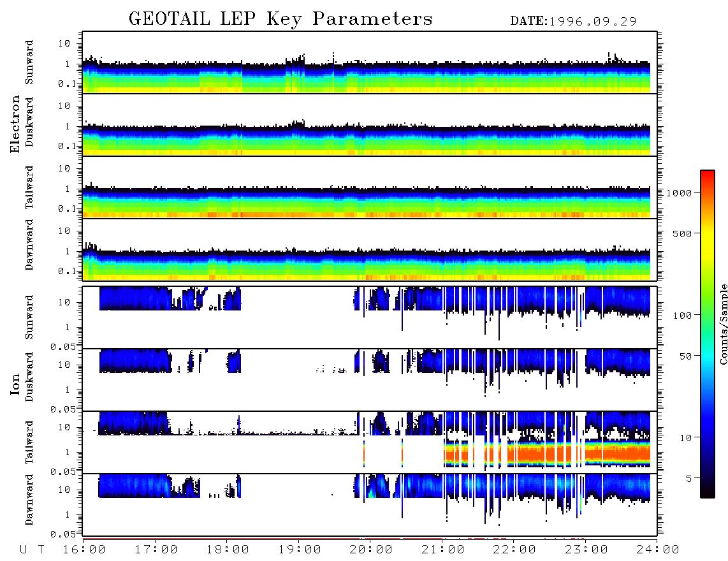Click the Ion "Duskward" axis label

(29, 377)
